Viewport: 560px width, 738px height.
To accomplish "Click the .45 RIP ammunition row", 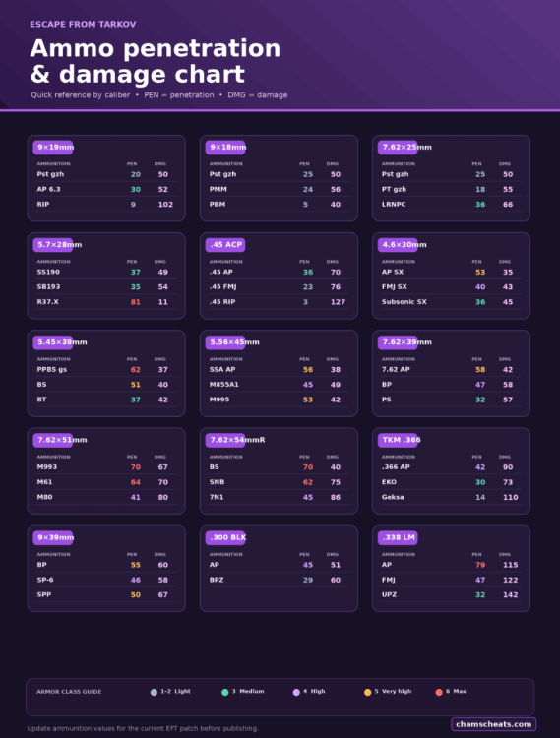I will (x=279, y=302).
